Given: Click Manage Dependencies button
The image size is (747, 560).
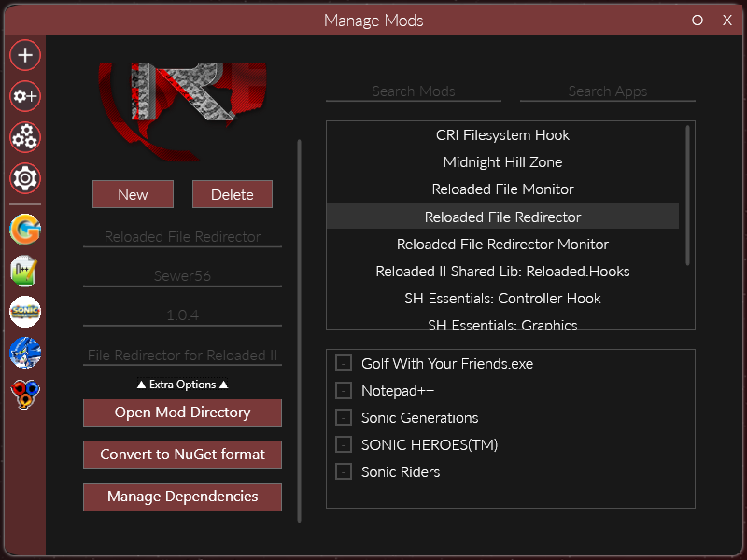Looking at the screenshot, I should (x=182, y=497).
